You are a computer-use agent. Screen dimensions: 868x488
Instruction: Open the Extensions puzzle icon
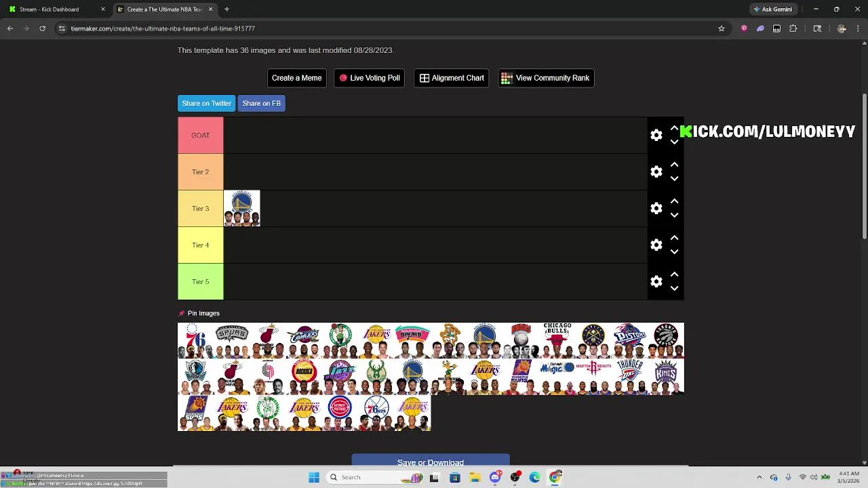(x=793, y=28)
